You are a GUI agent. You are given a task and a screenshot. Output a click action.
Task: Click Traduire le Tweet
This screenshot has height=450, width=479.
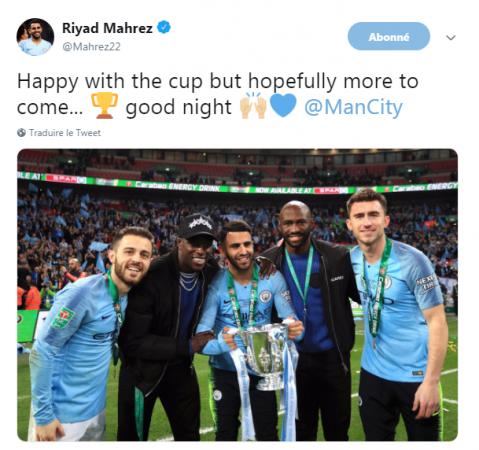tap(65, 133)
